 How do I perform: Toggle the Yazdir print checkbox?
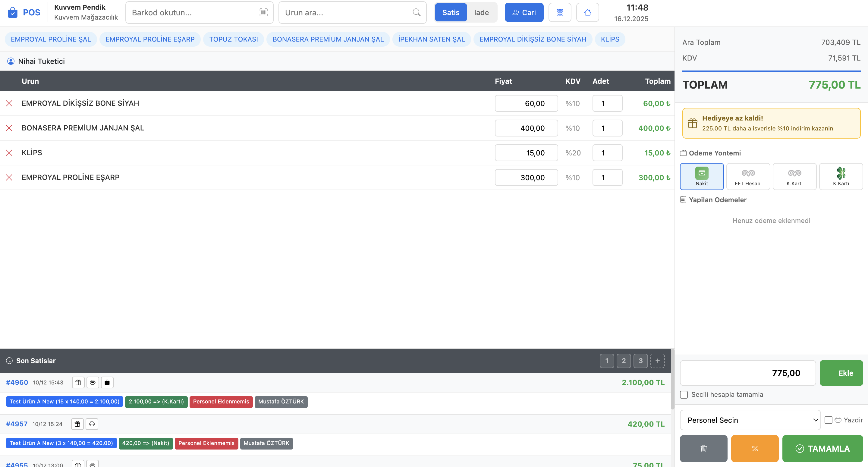828,420
